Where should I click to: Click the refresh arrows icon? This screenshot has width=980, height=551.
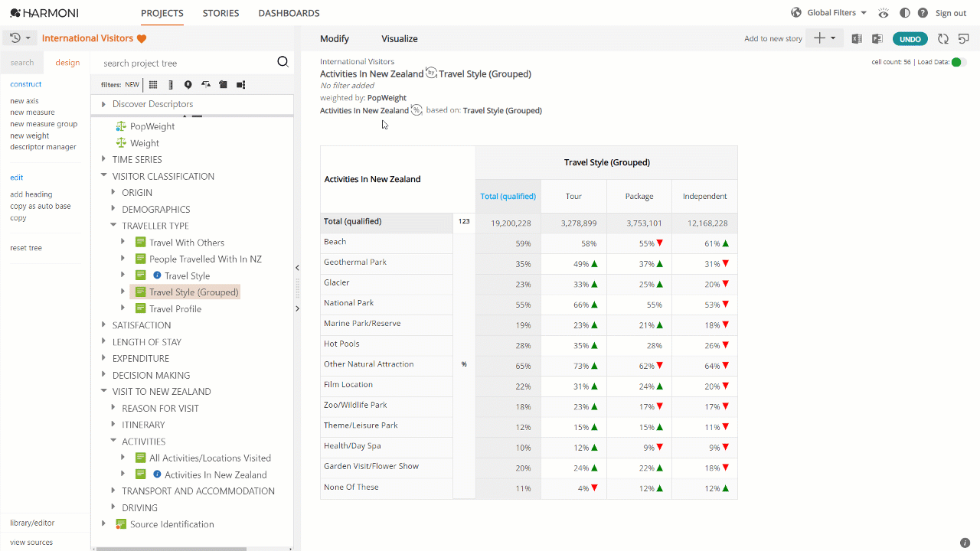[x=943, y=39]
